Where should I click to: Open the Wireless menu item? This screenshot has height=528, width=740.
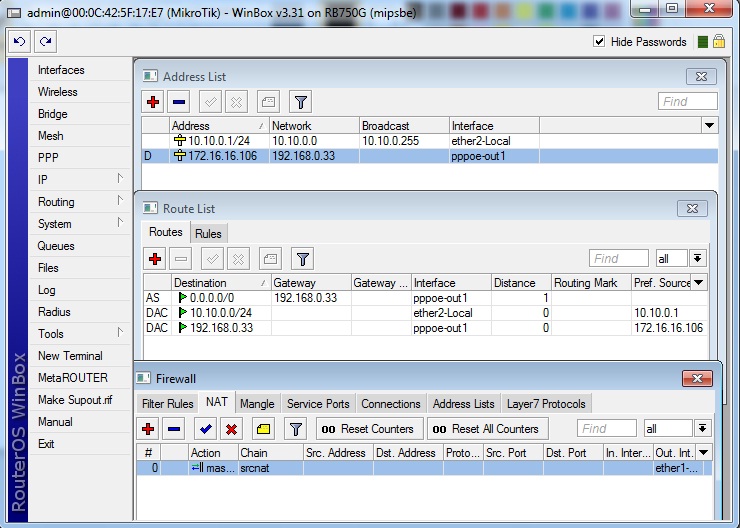(79, 92)
